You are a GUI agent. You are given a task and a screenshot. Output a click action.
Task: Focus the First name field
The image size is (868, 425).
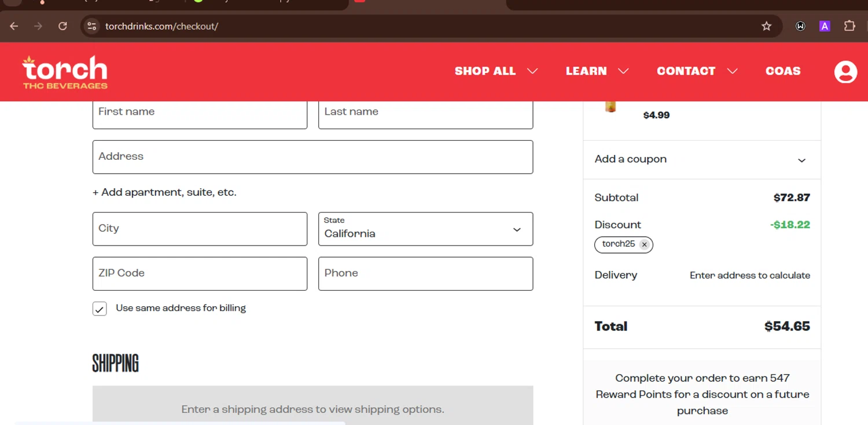[200, 114]
